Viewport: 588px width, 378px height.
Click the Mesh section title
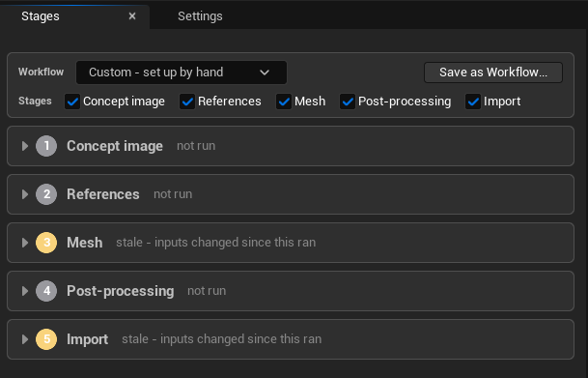click(85, 243)
